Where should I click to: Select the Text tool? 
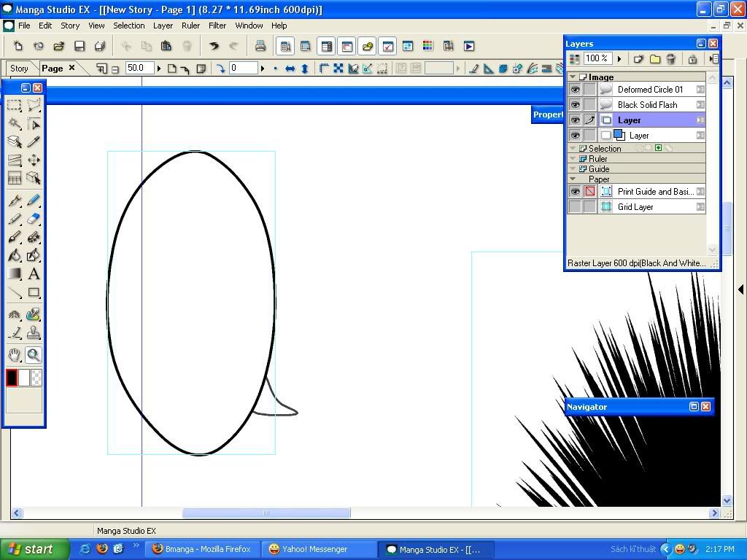click(34, 274)
